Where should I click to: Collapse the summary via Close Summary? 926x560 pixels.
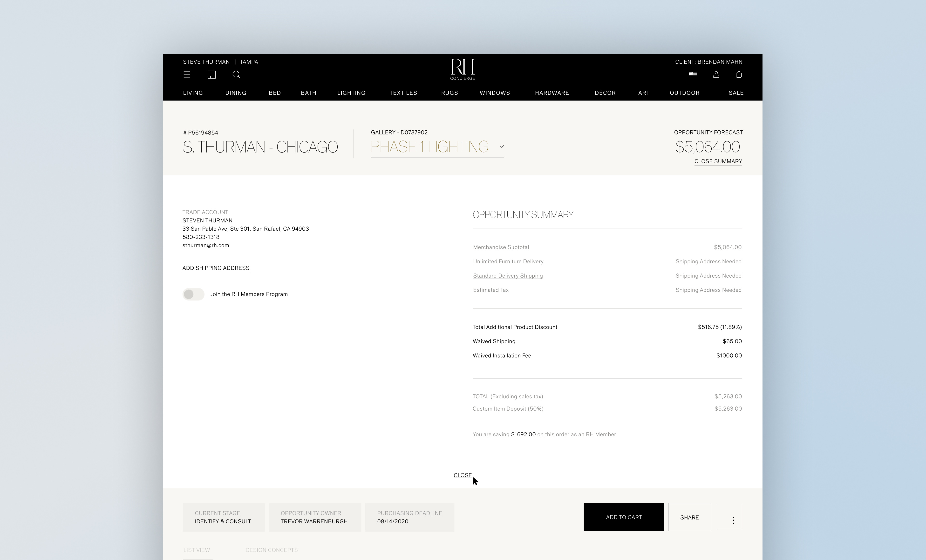[x=718, y=161]
